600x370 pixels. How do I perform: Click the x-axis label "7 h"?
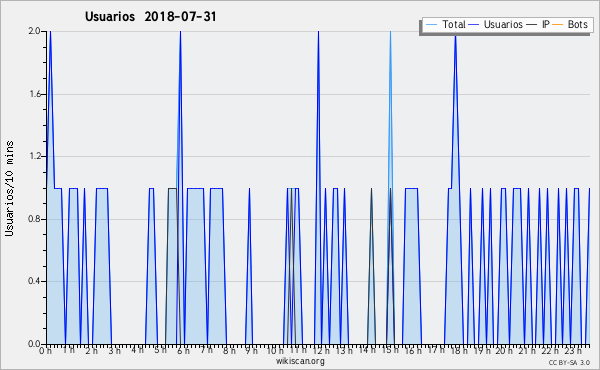point(206,350)
